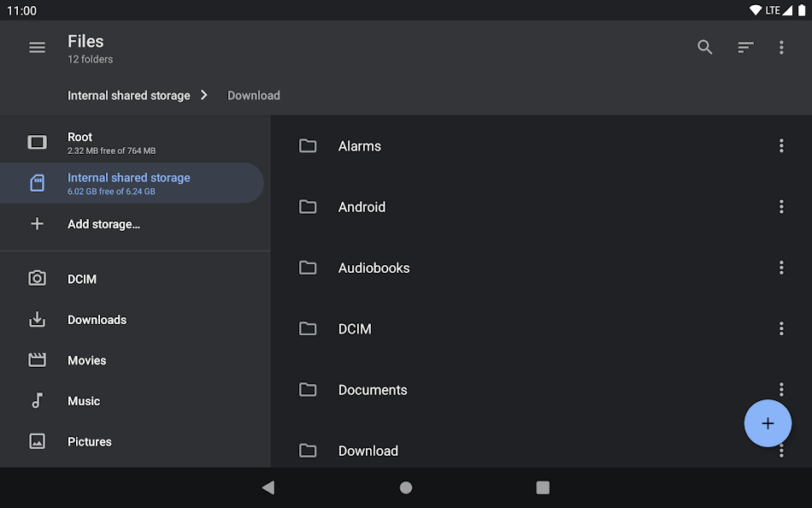The height and width of the screenshot is (508, 812).
Task: Select the Download breadcrumb
Action: [x=254, y=96]
